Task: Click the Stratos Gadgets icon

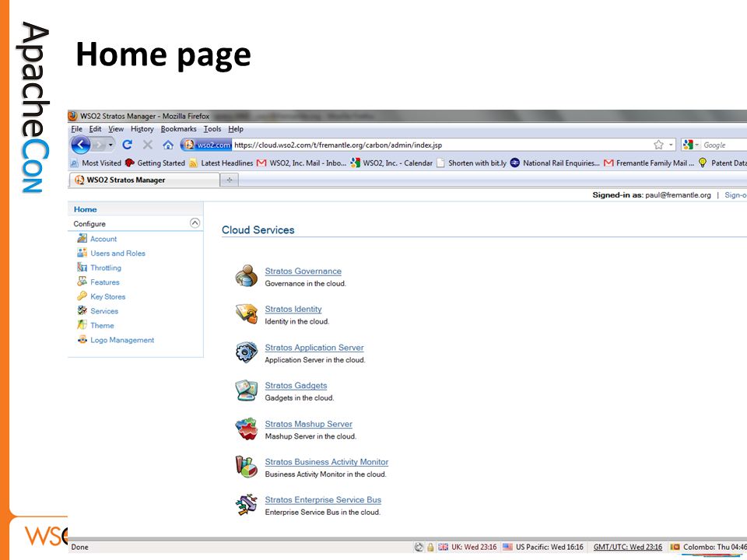Action: click(x=247, y=390)
